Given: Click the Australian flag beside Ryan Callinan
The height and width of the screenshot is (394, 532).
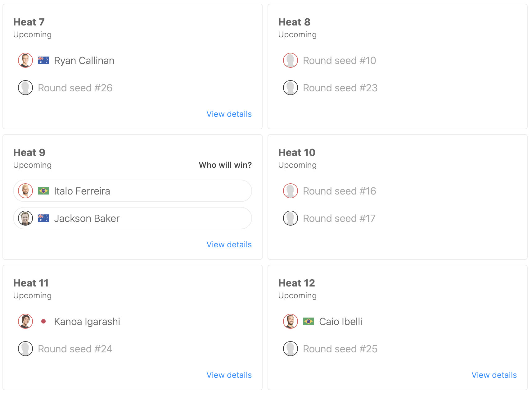Looking at the screenshot, I should (x=43, y=60).
